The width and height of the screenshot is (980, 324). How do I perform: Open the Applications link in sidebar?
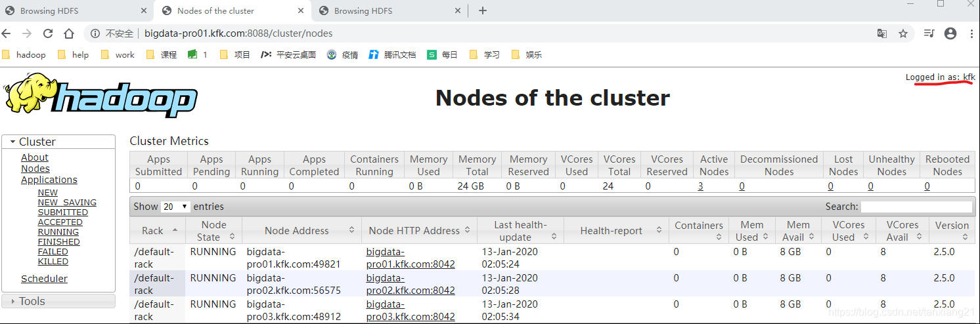pos(49,180)
